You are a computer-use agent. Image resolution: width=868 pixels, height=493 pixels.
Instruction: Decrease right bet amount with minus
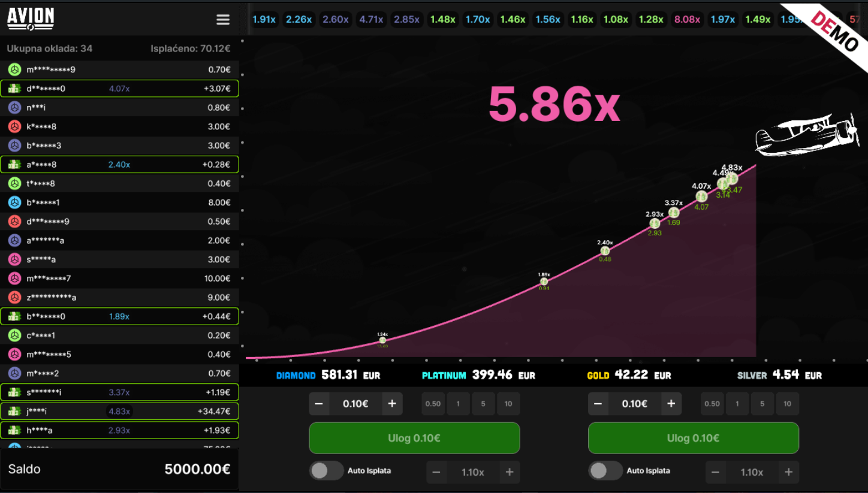click(598, 404)
